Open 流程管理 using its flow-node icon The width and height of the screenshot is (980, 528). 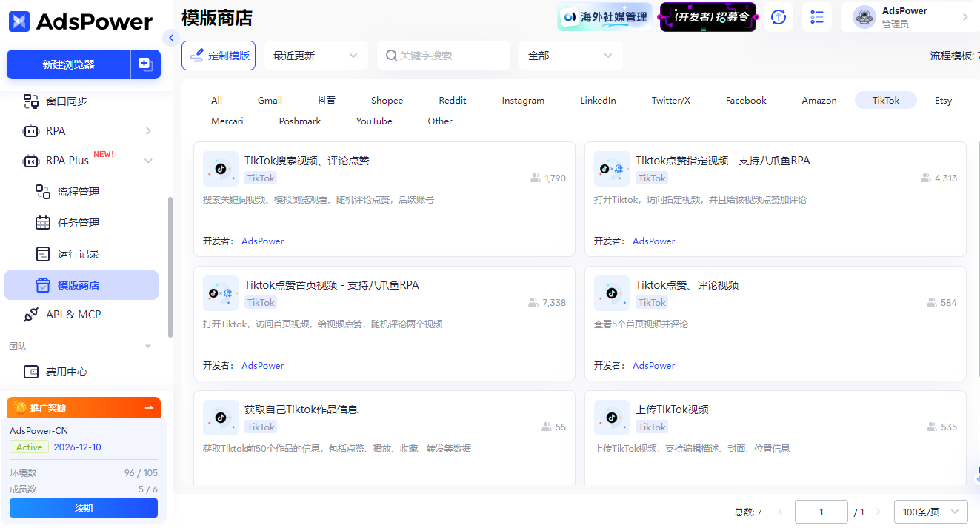click(43, 191)
